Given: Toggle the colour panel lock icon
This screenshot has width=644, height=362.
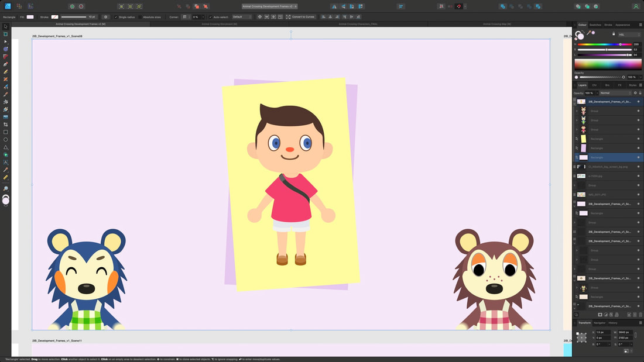Looking at the screenshot, I should tap(614, 34).
